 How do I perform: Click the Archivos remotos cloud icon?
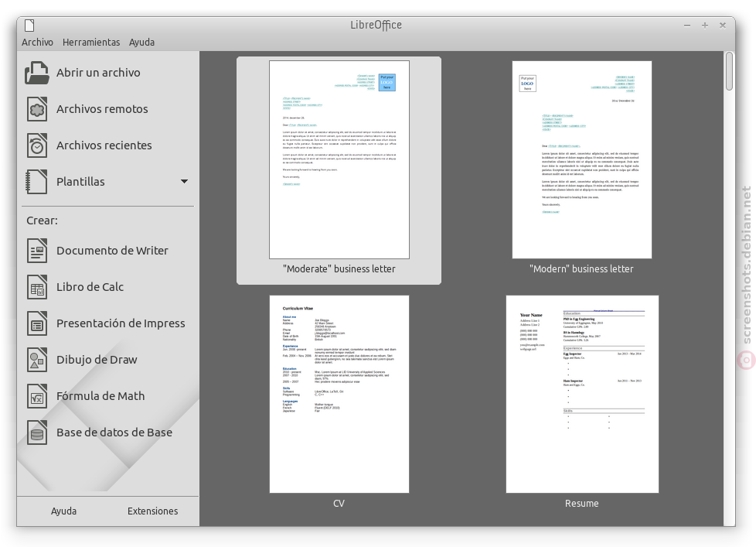click(x=37, y=109)
